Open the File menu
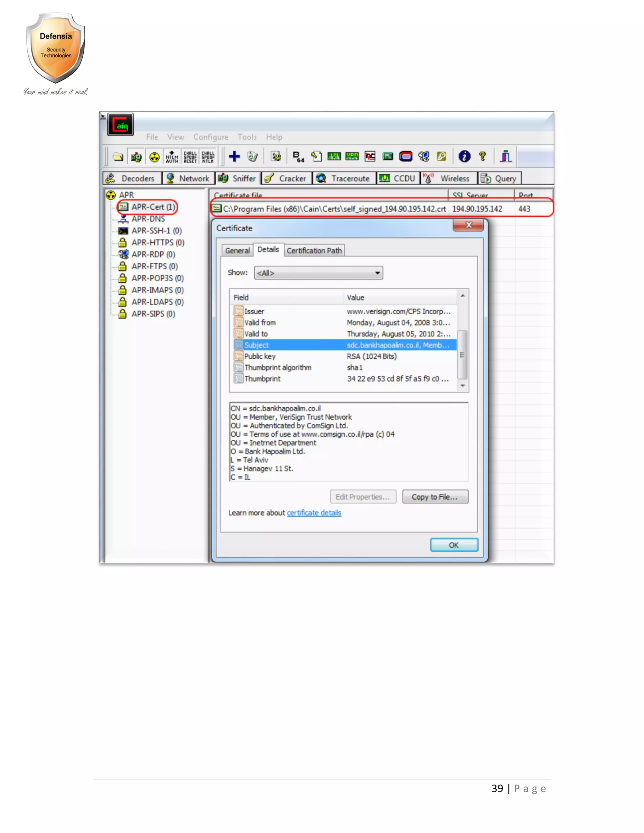This screenshot has width=644, height=833. click(152, 137)
